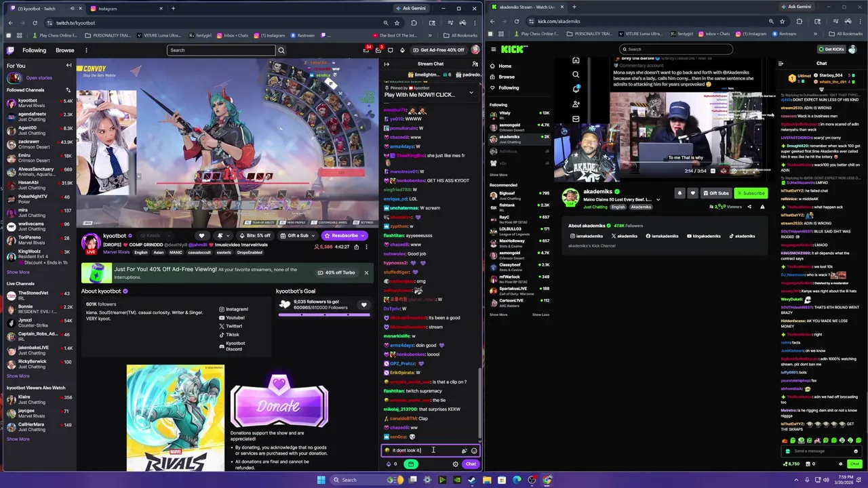868x488 pixels.
Task: Open the Twitch home logo
Action: click(10, 50)
